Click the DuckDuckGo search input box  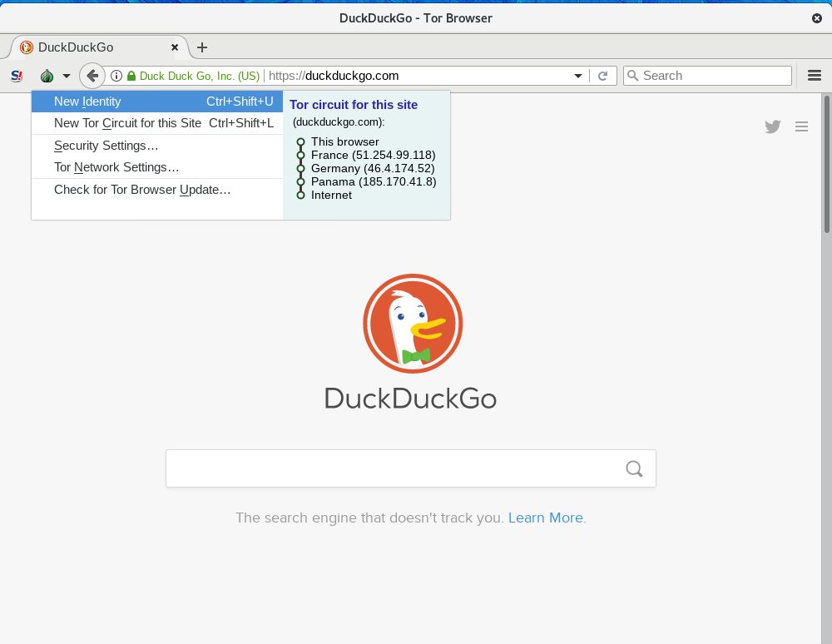[x=411, y=468]
